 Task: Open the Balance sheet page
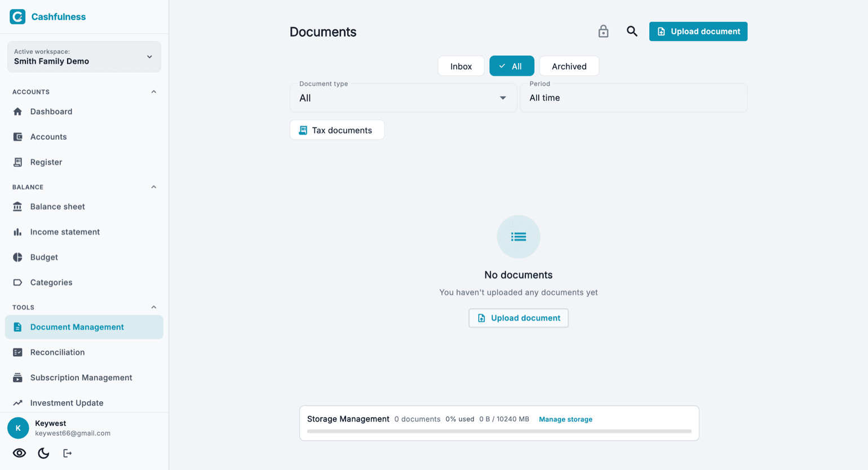(x=84, y=207)
